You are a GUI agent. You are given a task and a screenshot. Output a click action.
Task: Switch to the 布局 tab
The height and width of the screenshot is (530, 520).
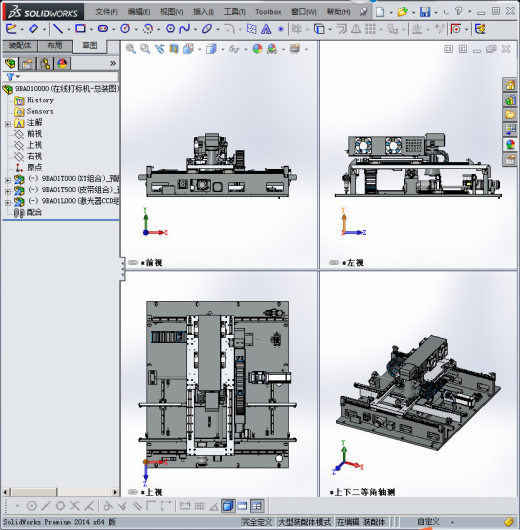[x=55, y=45]
